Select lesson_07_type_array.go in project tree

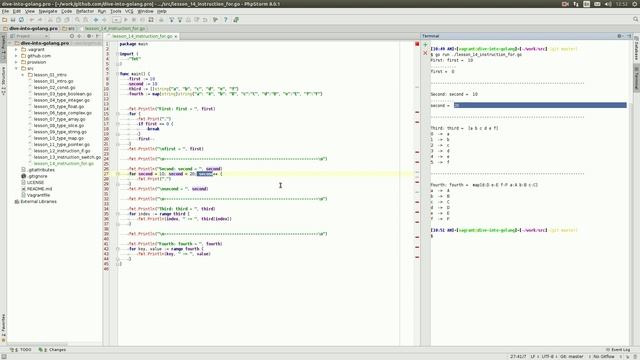coord(59,119)
